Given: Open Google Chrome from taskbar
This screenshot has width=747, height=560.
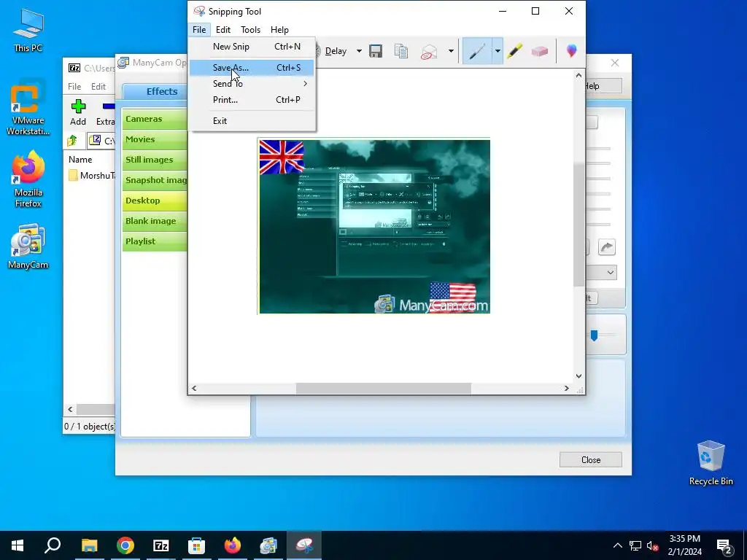Looking at the screenshot, I should pos(125,545).
